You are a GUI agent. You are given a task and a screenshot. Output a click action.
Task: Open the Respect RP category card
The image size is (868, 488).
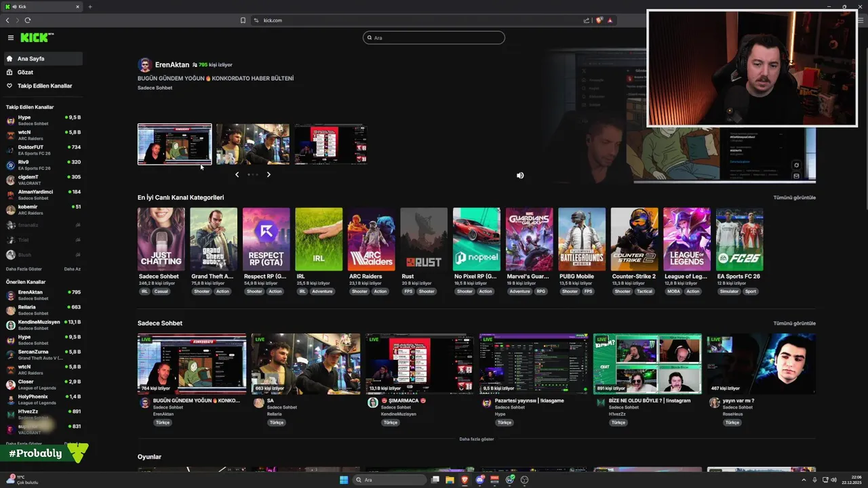point(266,239)
